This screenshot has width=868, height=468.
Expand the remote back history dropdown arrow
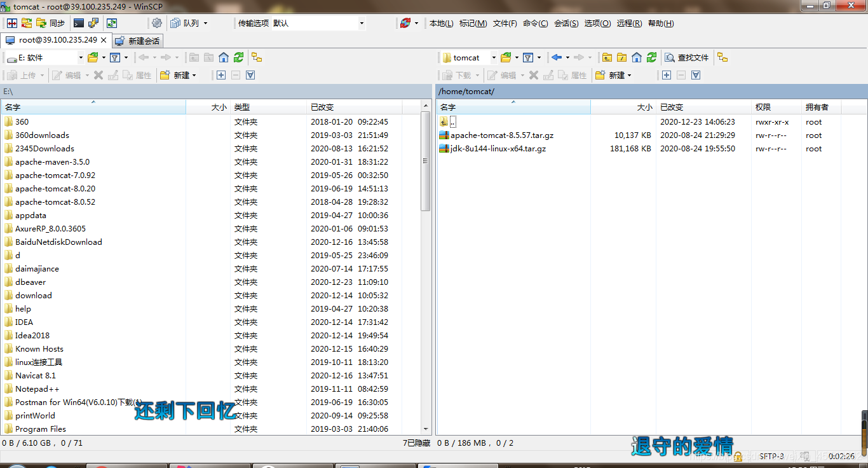[x=567, y=58]
